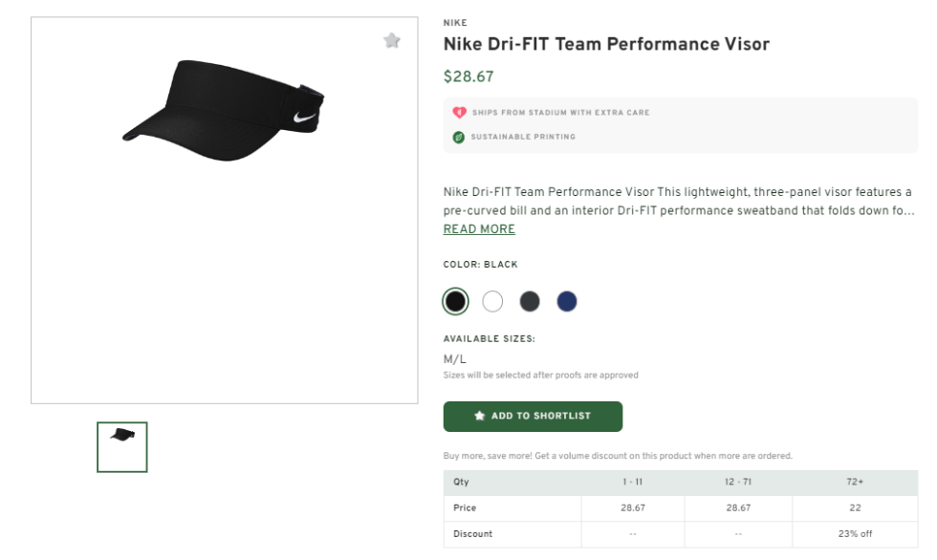Open the READ MORE product description

click(x=478, y=228)
